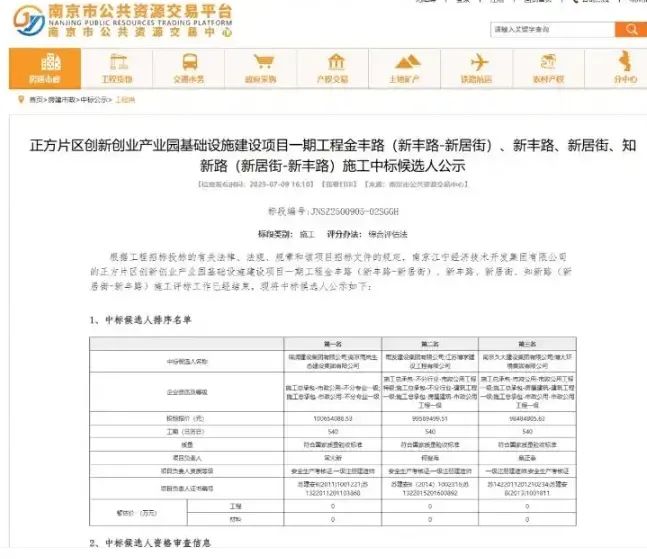
Task: Go to 首页 in the breadcrumb
Action: [x=35, y=100]
